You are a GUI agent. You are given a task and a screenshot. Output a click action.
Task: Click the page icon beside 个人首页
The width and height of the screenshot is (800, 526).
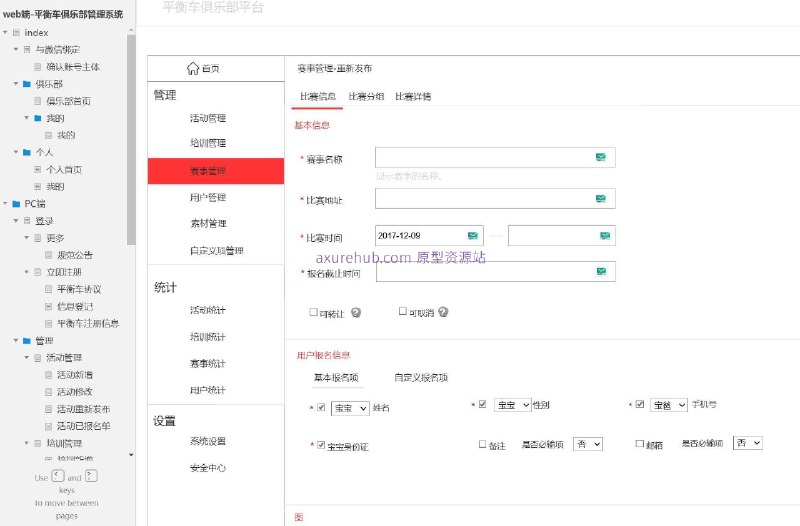pyautogui.click(x=38, y=169)
